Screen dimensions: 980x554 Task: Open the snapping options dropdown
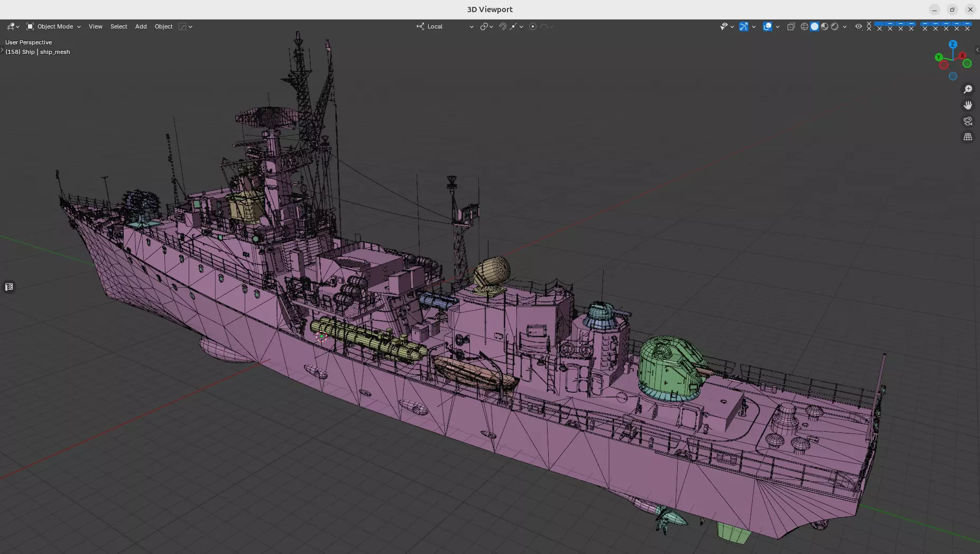[516, 26]
